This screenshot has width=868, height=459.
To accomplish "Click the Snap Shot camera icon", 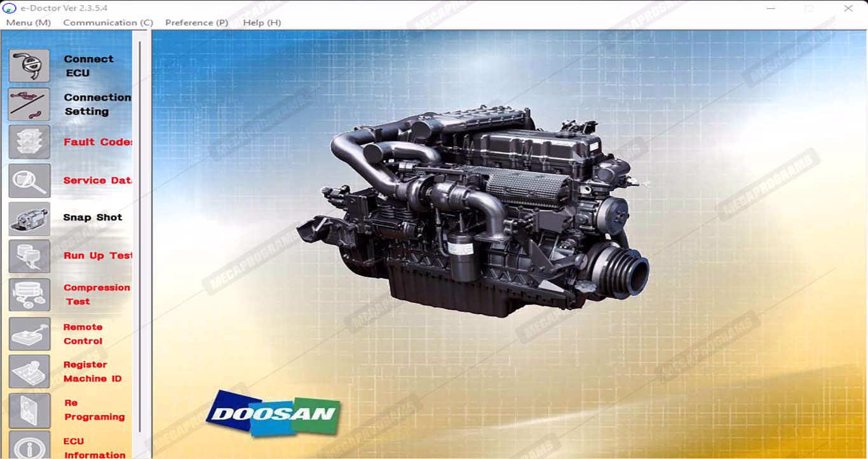I will point(29,218).
